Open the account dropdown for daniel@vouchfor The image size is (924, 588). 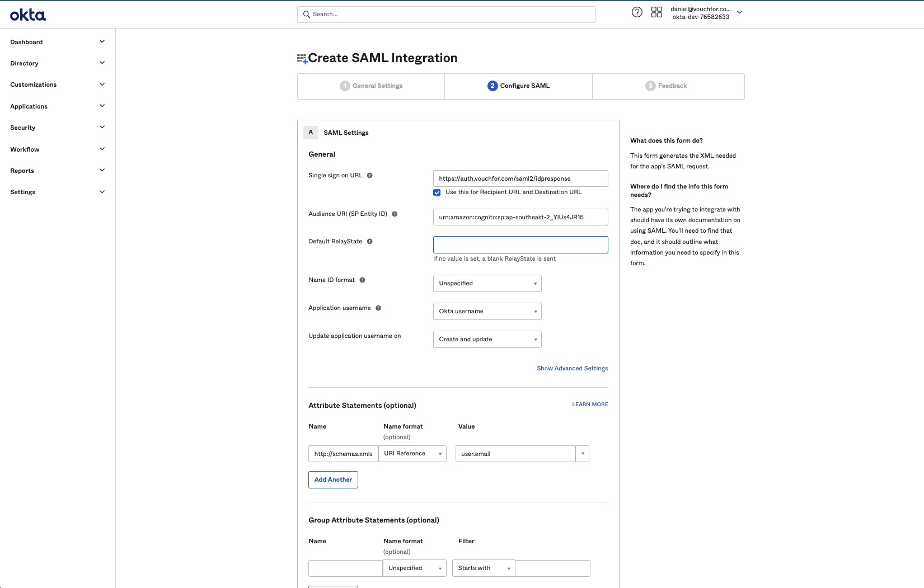tap(706, 13)
